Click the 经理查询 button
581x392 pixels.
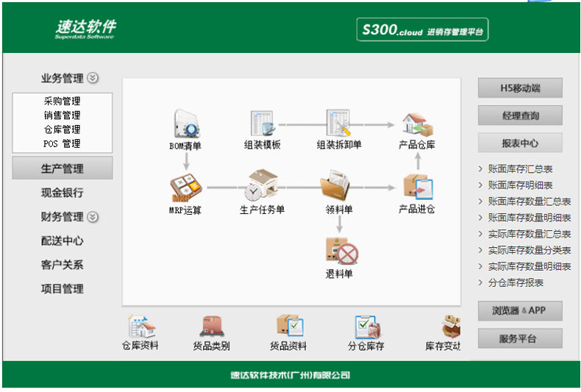coord(520,115)
